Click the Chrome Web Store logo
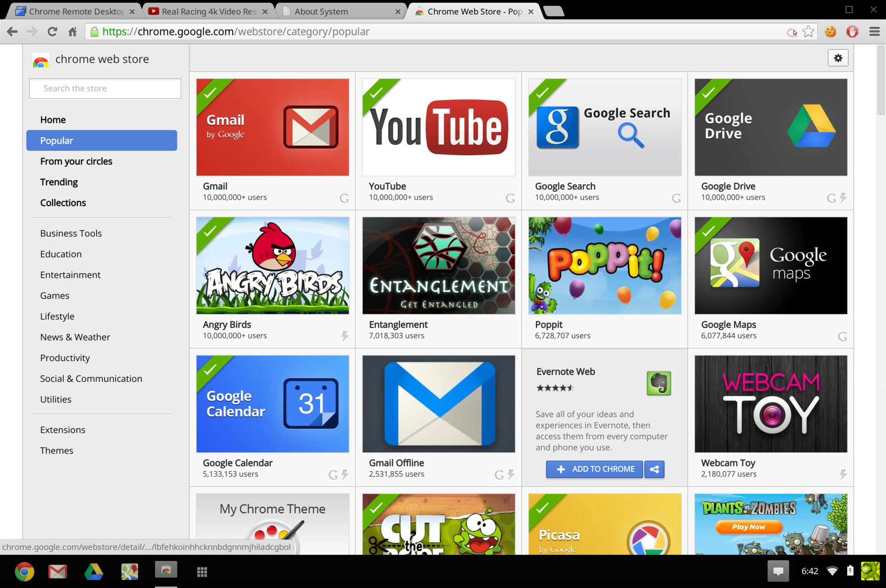Image resolution: width=886 pixels, height=588 pixels. pos(41,60)
